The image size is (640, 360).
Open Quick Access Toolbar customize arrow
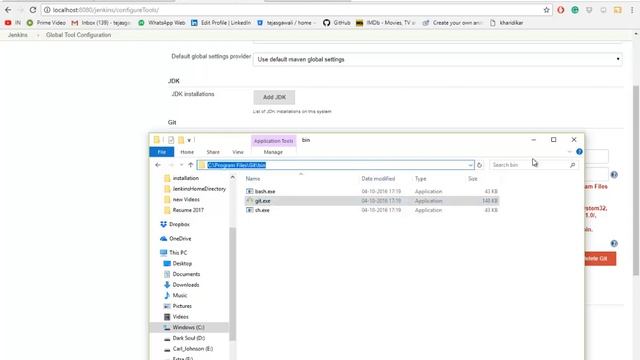[189, 140]
